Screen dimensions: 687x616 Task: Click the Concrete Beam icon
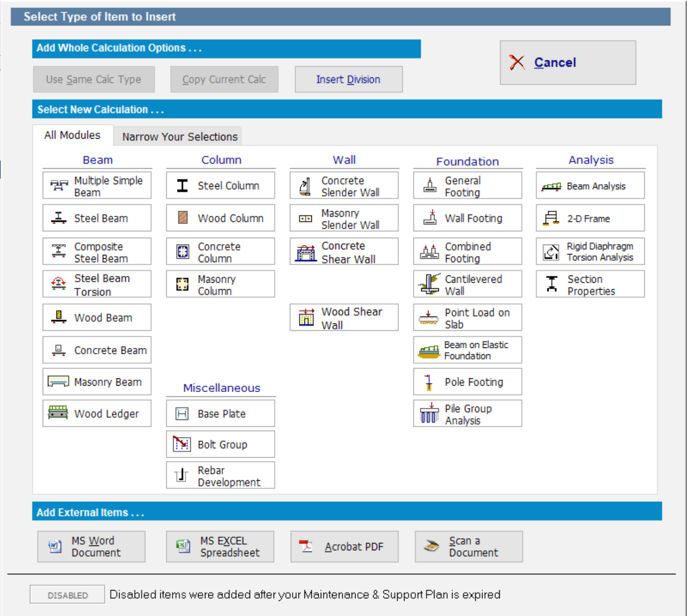(x=59, y=350)
